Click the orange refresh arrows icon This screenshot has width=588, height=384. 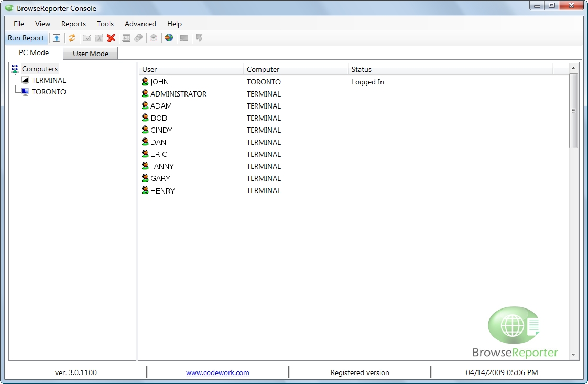pos(72,38)
